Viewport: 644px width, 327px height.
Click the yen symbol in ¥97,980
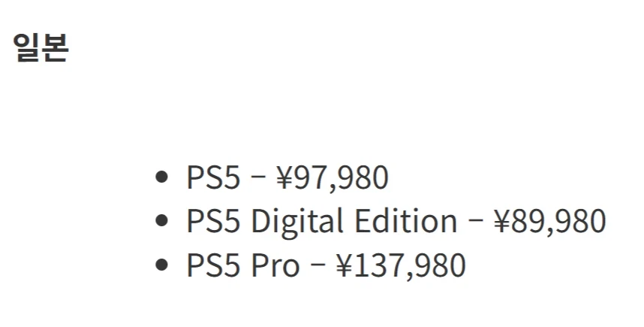coord(284,178)
